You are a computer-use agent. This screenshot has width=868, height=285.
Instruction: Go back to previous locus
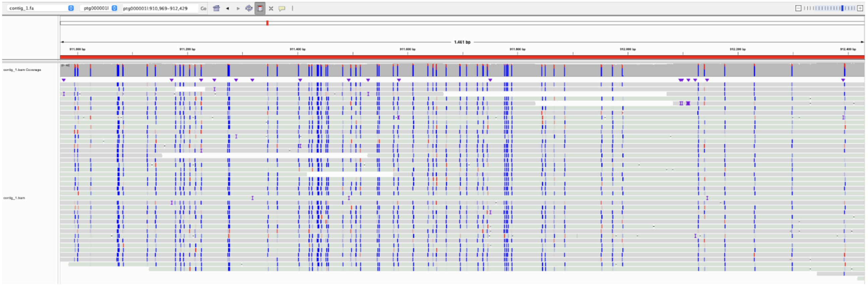point(228,8)
